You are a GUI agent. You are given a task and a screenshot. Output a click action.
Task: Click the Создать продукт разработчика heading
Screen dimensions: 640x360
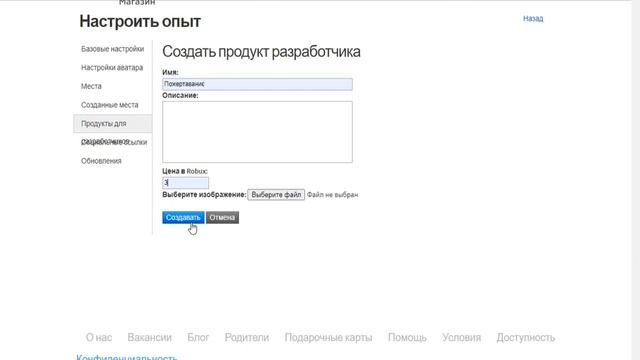(x=261, y=52)
